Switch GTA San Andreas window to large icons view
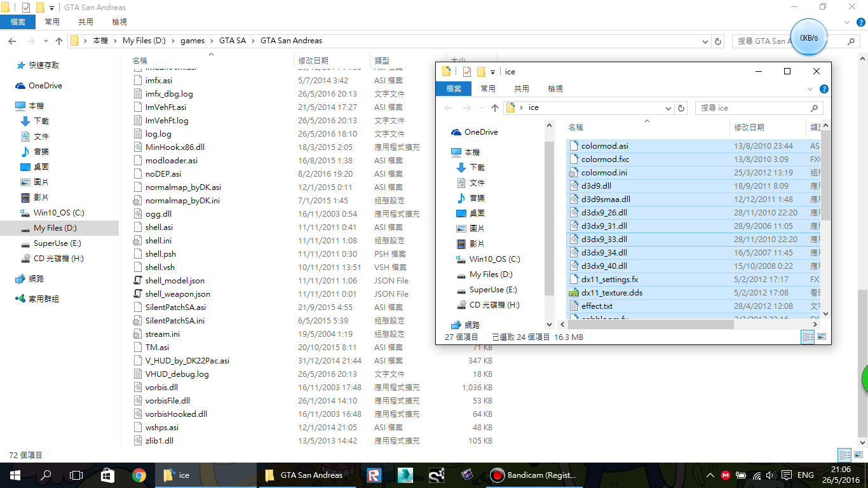Viewport: 868px width, 488px height. click(858, 455)
